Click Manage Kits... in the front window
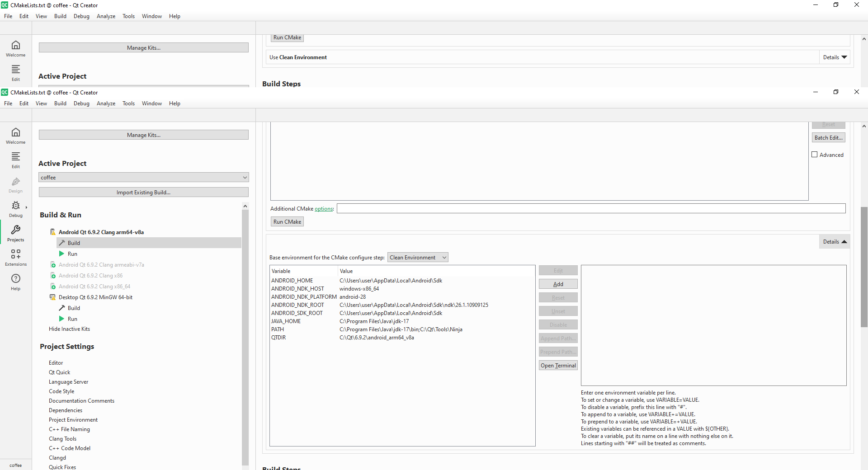868x470 pixels. pos(144,135)
